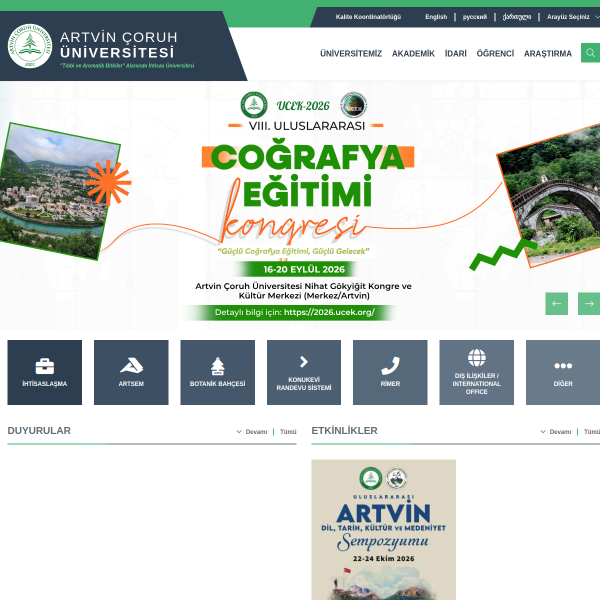The height and width of the screenshot is (600, 600).
Task: Advance slider with right arrow button
Action: pos(589,304)
